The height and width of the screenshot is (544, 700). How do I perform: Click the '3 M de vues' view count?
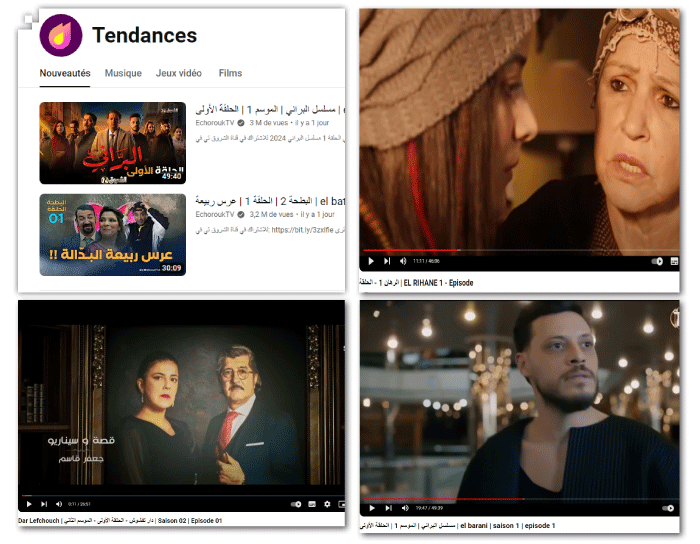point(268,123)
